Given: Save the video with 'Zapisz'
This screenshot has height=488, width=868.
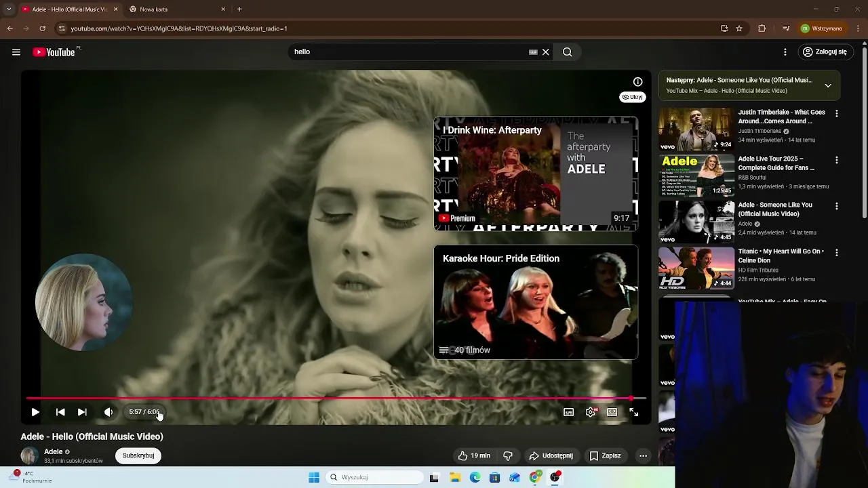Looking at the screenshot, I should pyautogui.click(x=606, y=456).
